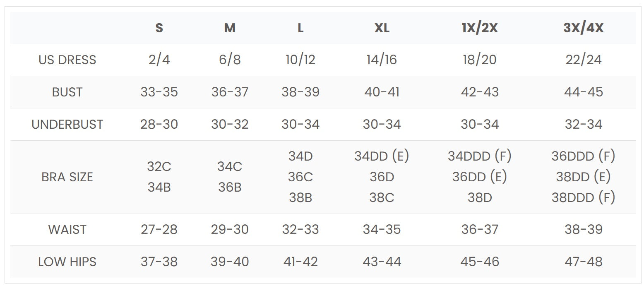Select the 38DDD (F) bra size
Viewport: 644px width, 286px height.
(x=583, y=198)
